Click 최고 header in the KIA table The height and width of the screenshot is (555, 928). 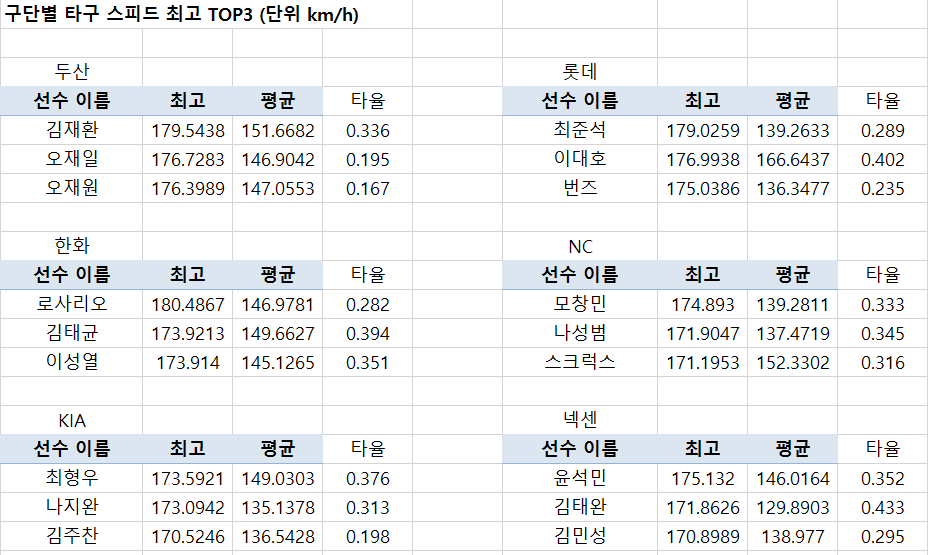point(188,448)
